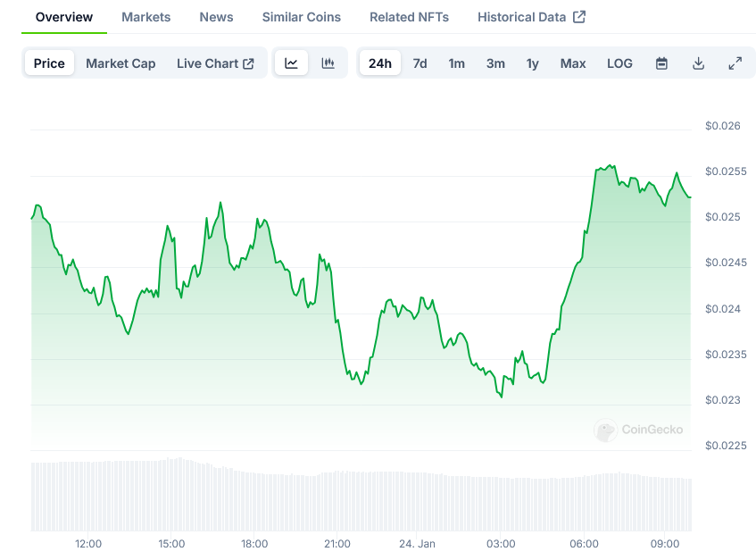This screenshot has height=560, width=756.
Task: Toggle LOG scale on chart
Action: click(x=619, y=63)
